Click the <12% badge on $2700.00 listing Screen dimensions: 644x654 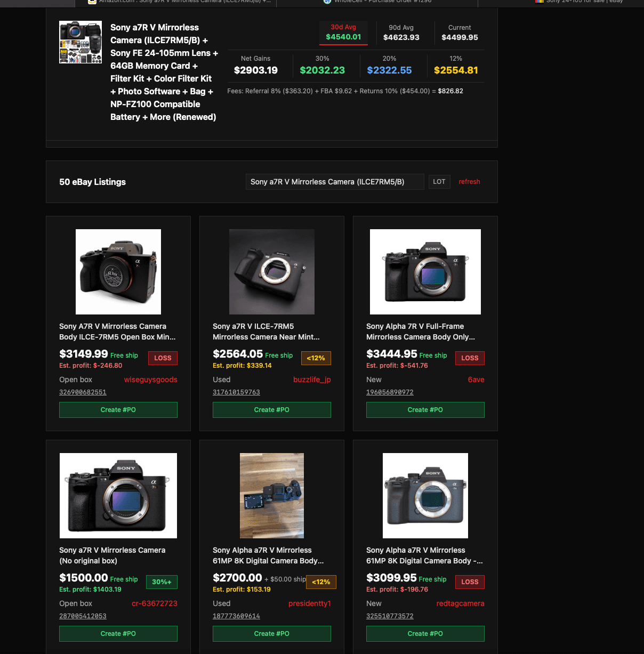(321, 582)
